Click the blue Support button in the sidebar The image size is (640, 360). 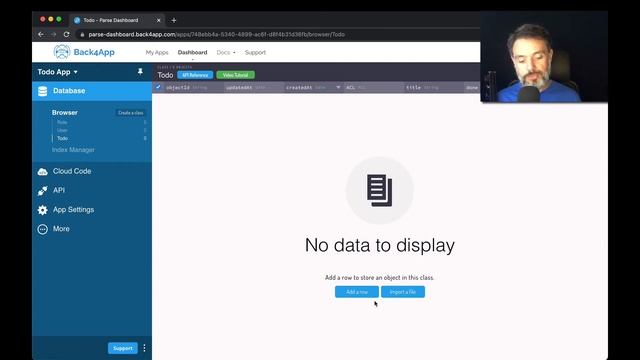[x=123, y=348]
